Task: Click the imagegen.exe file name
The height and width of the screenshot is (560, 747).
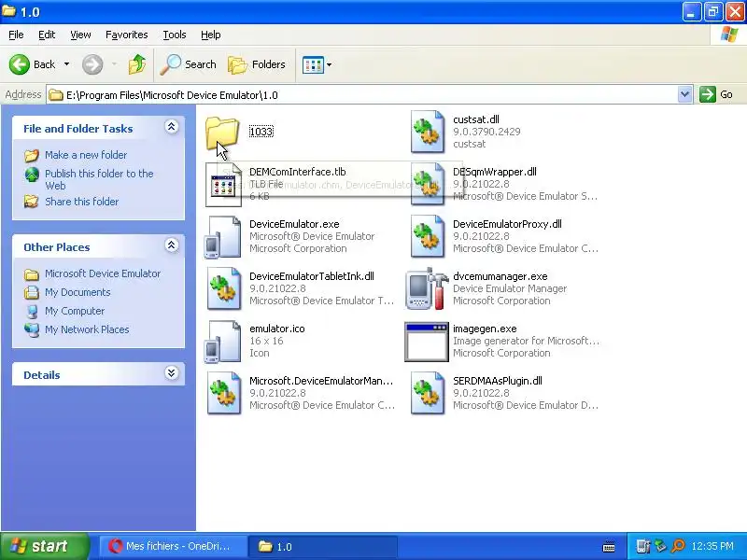Action: 485,329
